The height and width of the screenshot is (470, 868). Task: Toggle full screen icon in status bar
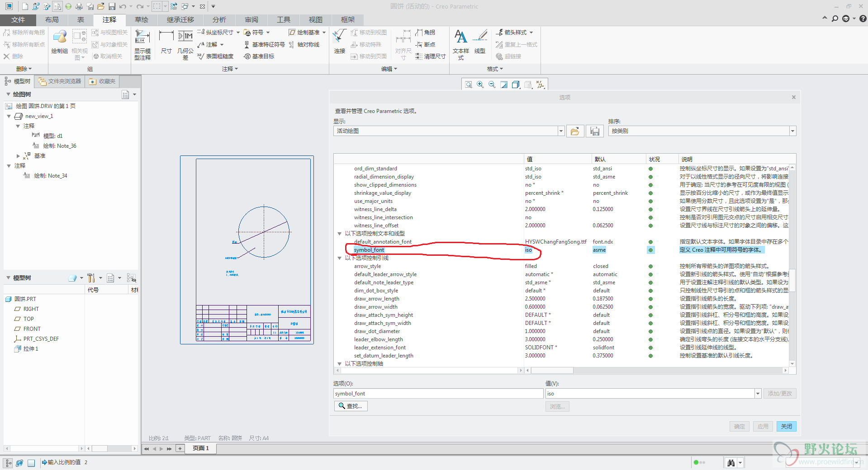click(31, 463)
